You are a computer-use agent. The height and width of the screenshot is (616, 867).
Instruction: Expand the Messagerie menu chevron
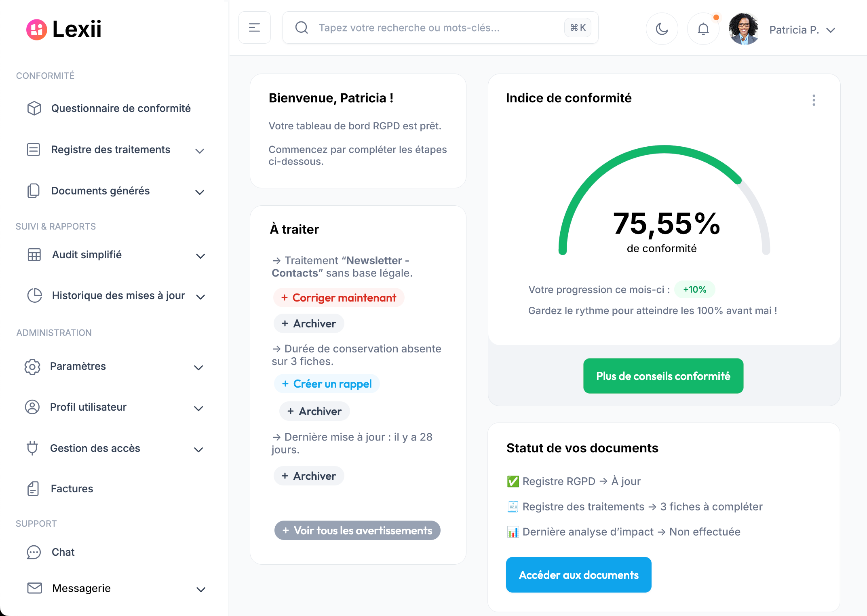click(x=201, y=589)
